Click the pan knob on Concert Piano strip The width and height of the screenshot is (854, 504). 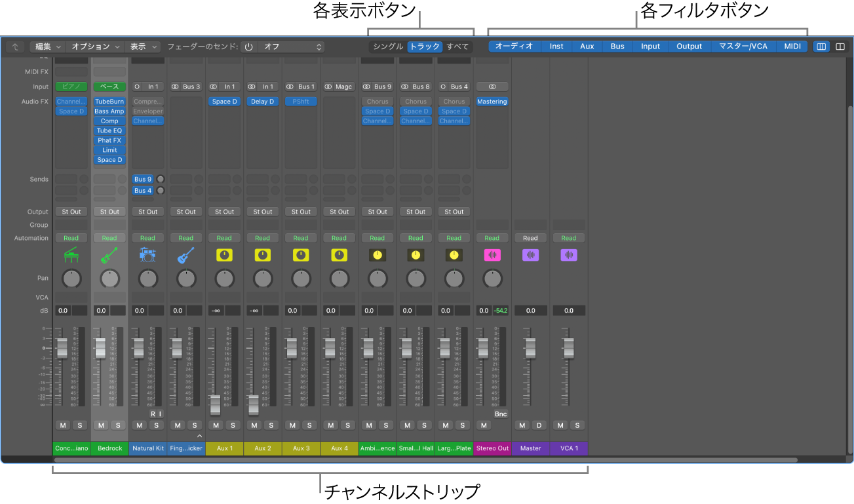point(71,279)
